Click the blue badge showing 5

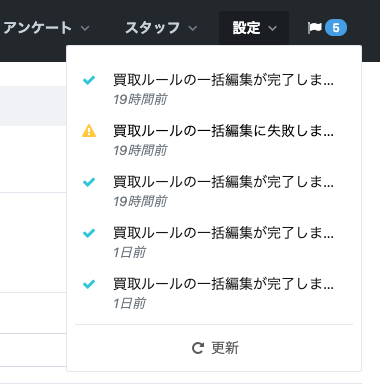pyautogui.click(x=336, y=28)
